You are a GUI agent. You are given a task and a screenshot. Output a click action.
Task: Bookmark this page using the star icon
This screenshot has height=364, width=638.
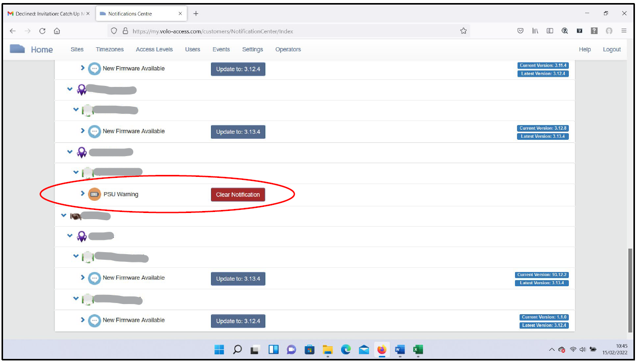[x=463, y=31]
